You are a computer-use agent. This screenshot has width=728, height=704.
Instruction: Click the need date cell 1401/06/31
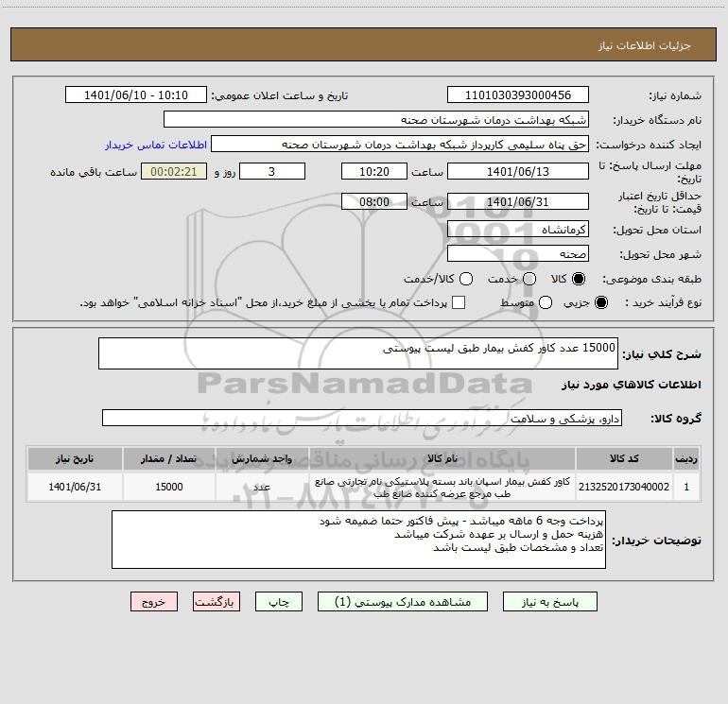(x=75, y=487)
